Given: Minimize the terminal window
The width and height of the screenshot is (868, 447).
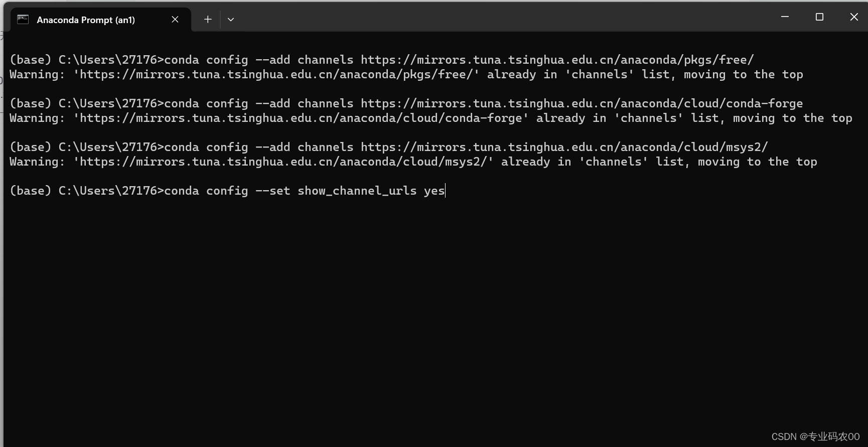Looking at the screenshot, I should (784, 17).
